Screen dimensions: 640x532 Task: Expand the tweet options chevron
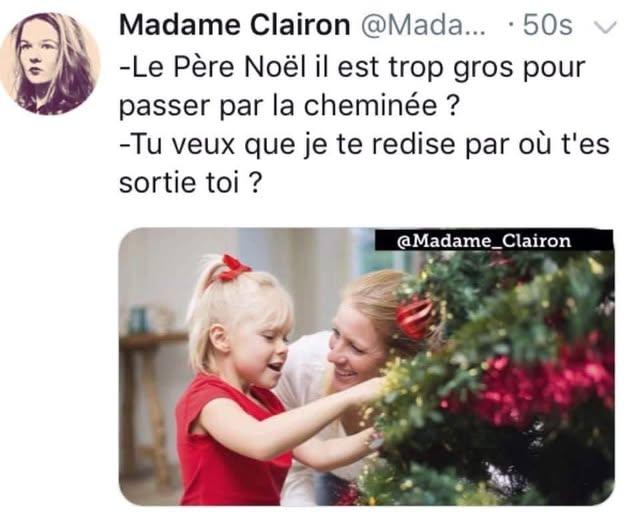[604, 27]
